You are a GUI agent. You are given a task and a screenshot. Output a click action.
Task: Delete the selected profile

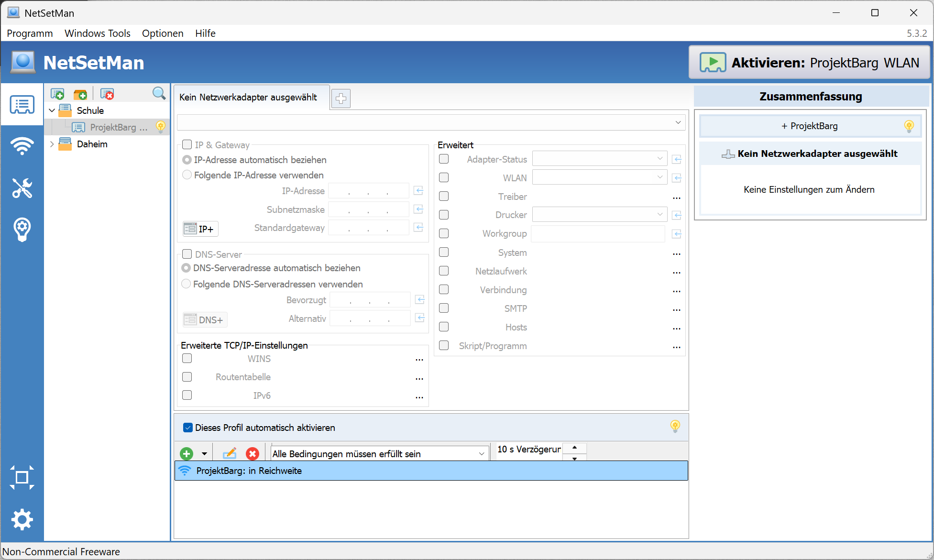tap(106, 93)
